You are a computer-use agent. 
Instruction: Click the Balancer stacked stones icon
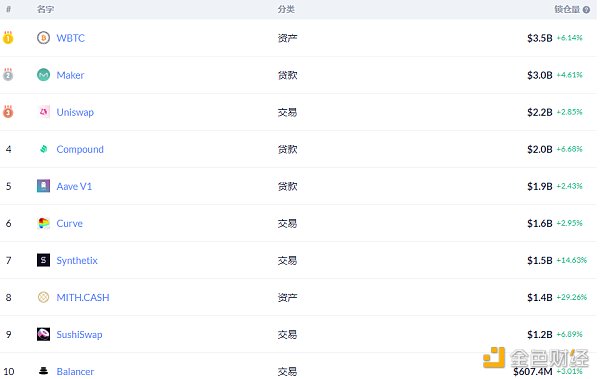pos(44,371)
